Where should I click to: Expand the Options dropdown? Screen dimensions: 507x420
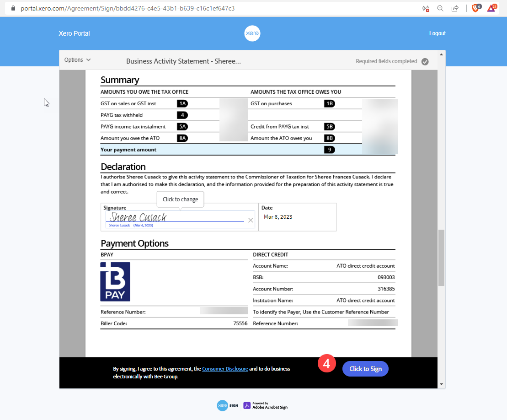77,60
